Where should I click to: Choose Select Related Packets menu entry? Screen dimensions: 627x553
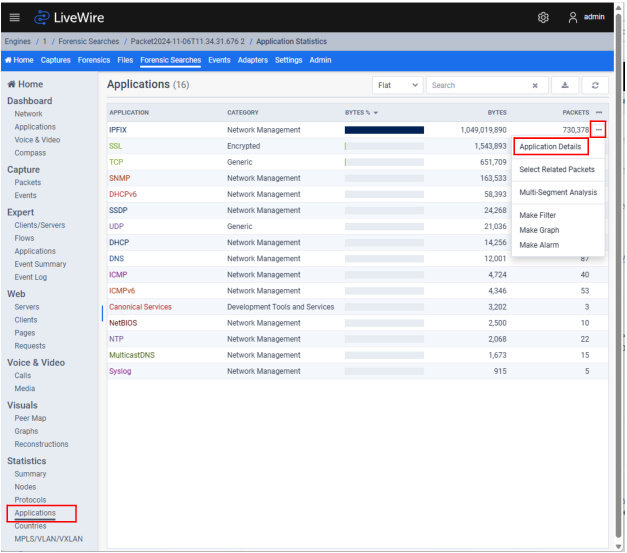pos(557,169)
